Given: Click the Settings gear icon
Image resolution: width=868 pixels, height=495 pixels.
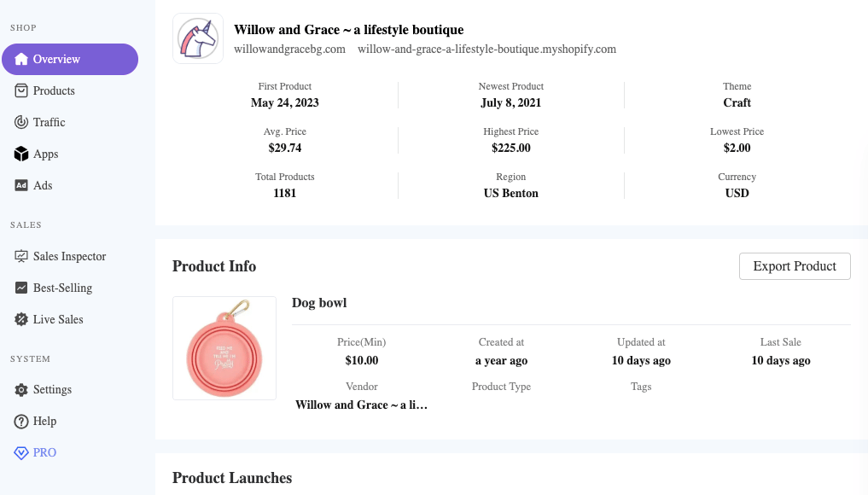Looking at the screenshot, I should click(x=21, y=390).
